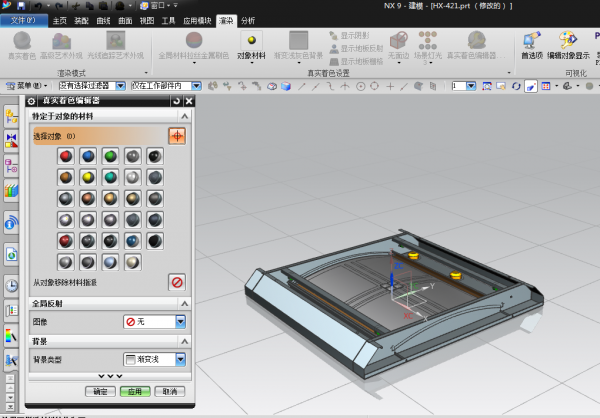
Task: Click the remove material assignment icon
Action: [177, 282]
